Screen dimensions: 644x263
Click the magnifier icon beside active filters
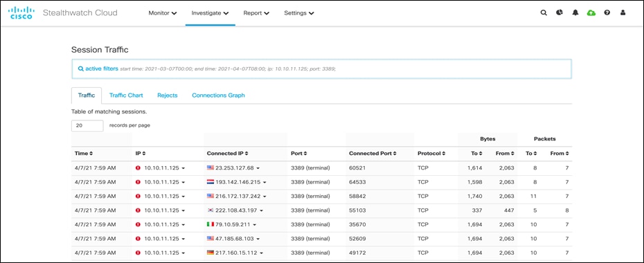tap(81, 69)
